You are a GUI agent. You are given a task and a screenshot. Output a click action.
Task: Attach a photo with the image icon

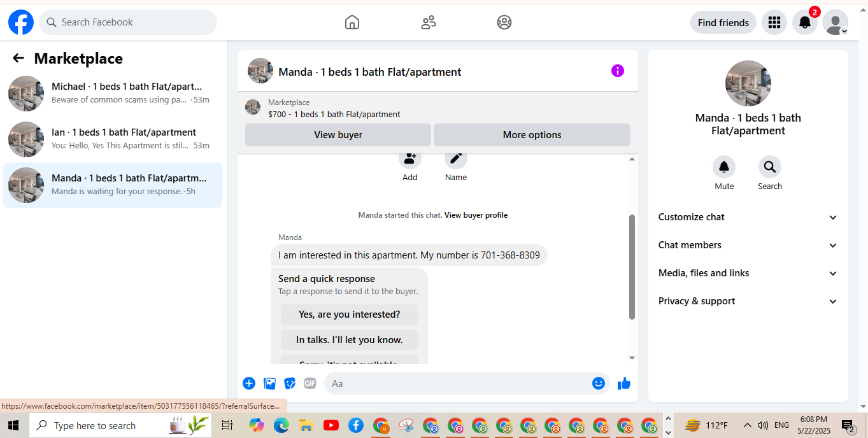270,383
